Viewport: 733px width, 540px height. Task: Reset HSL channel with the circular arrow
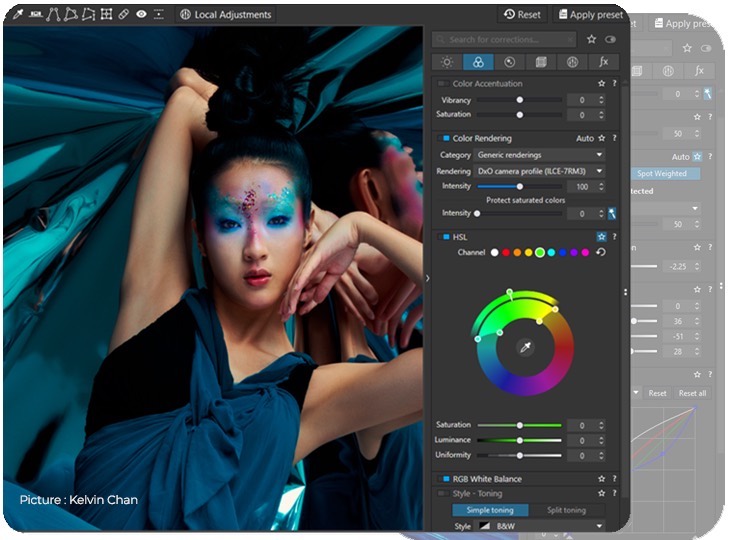[x=601, y=252]
